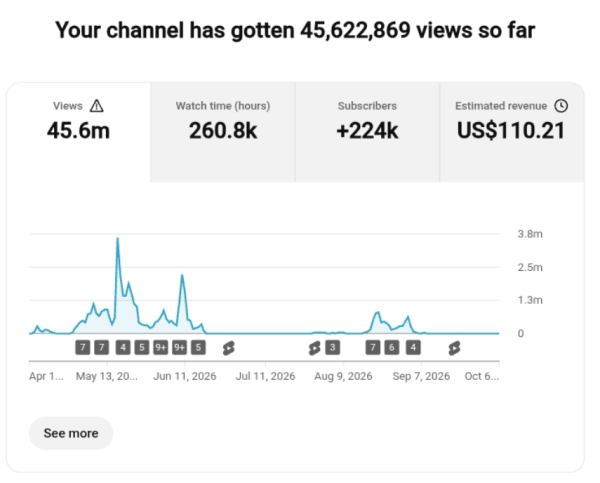This screenshot has height=483, width=600.
Task: Open the Shorts marker after Sep 7, 2026
Action: pyautogui.click(x=454, y=348)
